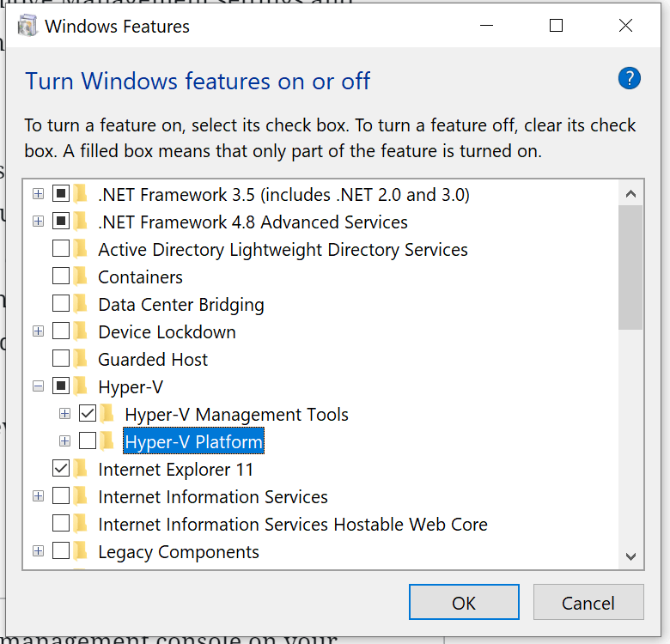The image size is (670, 644).
Task: Click the Internet Information Services folder icon
Action: click(x=80, y=496)
